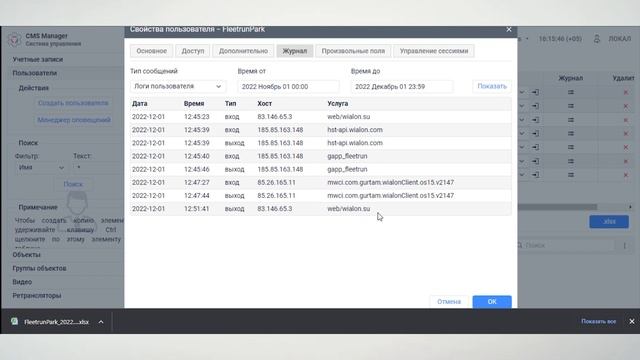Viewport: 640px width, 360px height.
Task: Click the Услуга column header
Action: [338, 104]
